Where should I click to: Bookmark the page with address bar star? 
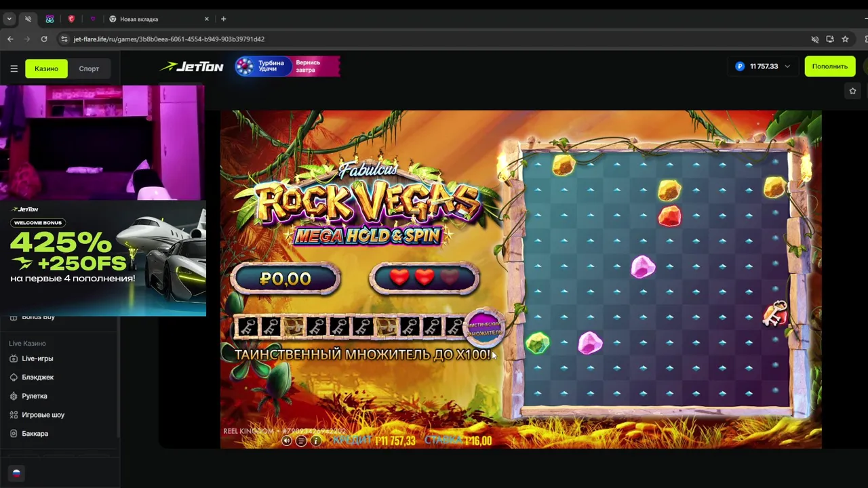tap(845, 39)
